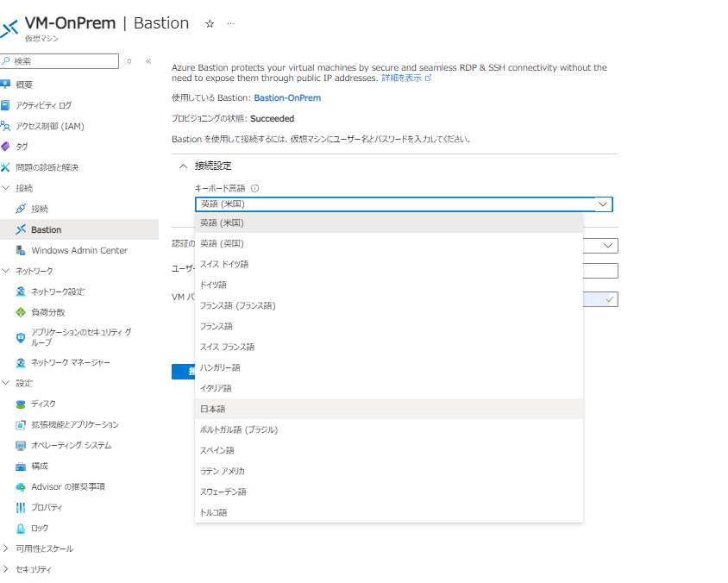Click the ネットワーク設定 icon
Image resolution: width=728 pixels, height=583 pixels.
pyautogui.click(x=21, y=291)
